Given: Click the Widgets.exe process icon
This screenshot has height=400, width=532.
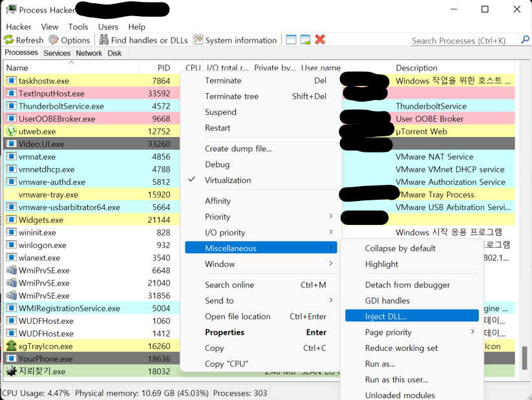Looking at the screenshot, I should 11,220.
